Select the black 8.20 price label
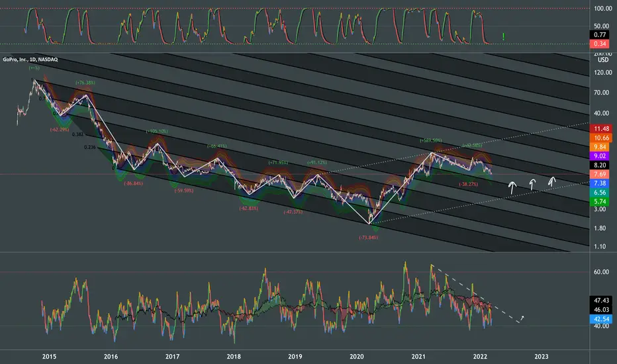The image size is (617, 364). tap(600, 165)
